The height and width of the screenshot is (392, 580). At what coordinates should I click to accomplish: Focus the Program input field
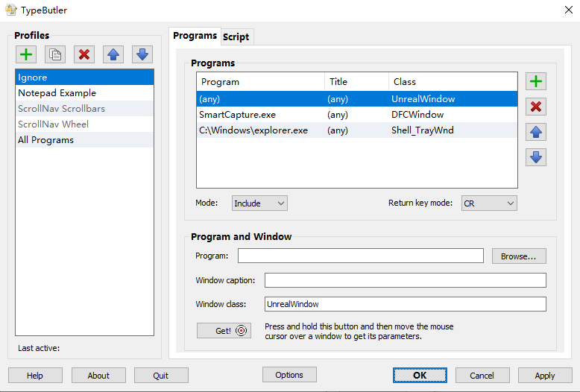point(361,256)
